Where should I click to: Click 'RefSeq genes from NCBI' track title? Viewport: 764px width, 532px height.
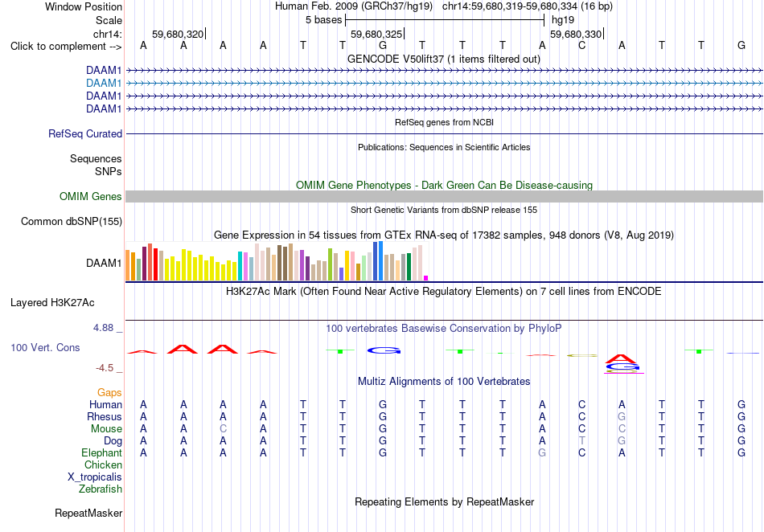tap(445, 123)
